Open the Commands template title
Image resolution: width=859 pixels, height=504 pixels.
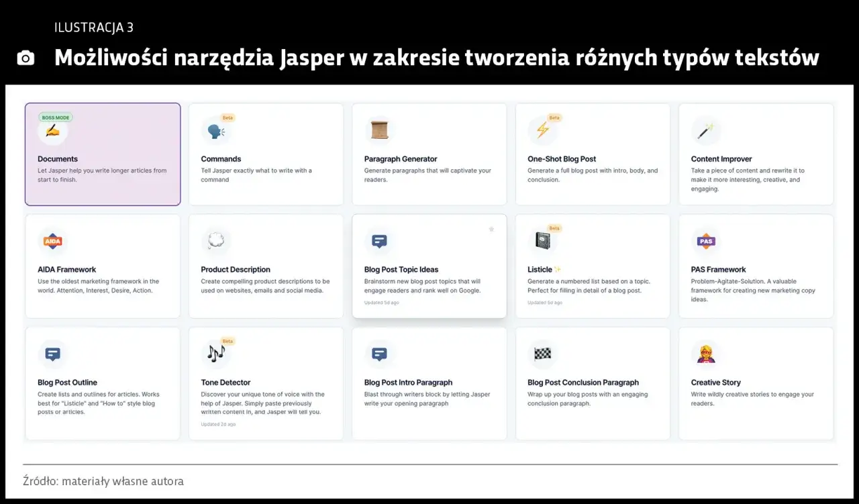click(221, 159)
